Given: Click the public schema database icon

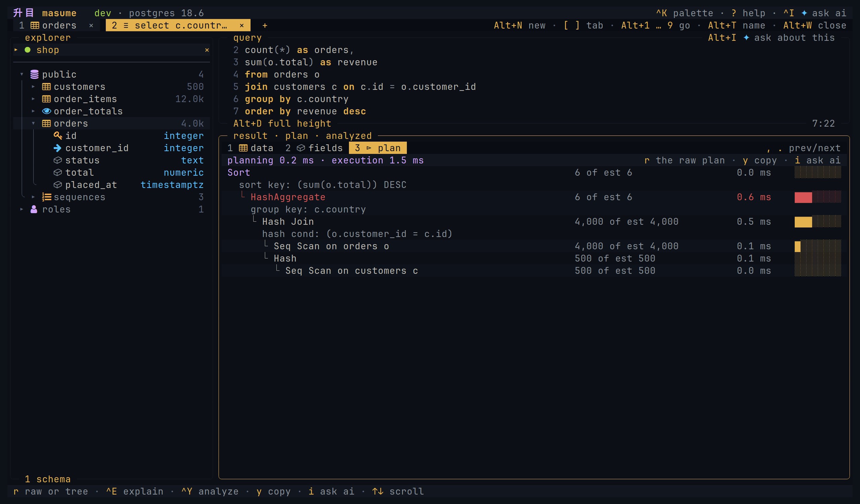Looking at the screenshot, I should (35, 74).
